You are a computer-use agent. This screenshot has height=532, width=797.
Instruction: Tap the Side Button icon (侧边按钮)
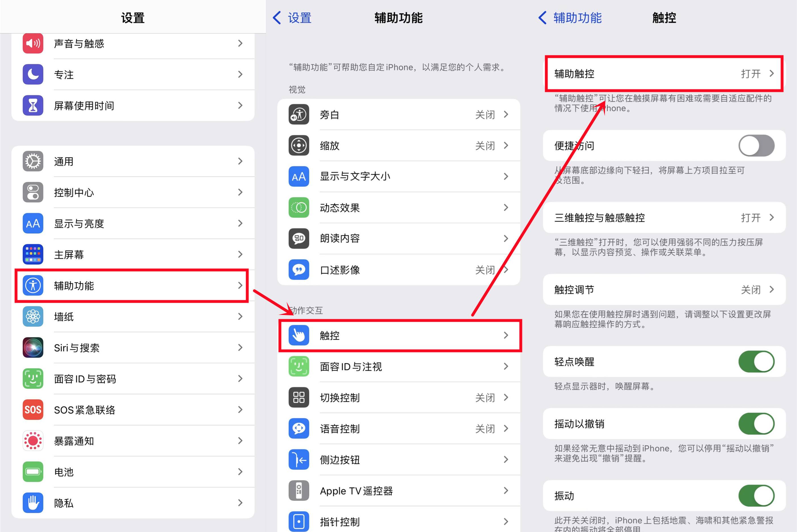coord(299,459)
